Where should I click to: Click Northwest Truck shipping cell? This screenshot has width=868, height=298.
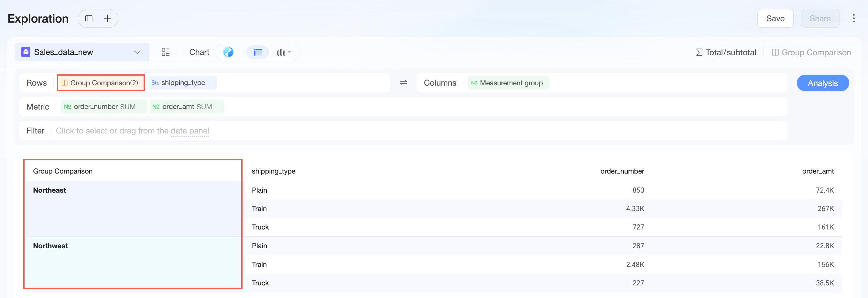coord(260,283)
